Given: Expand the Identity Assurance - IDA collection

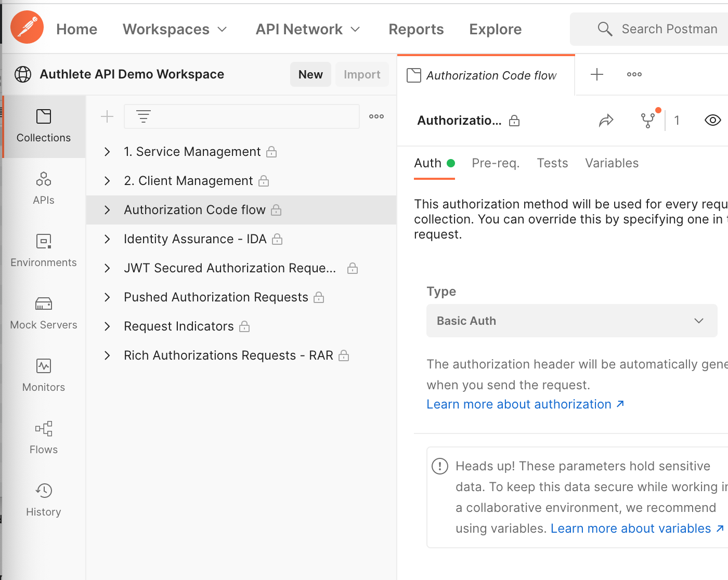Looking at the screenshot, I should [107, 239].
